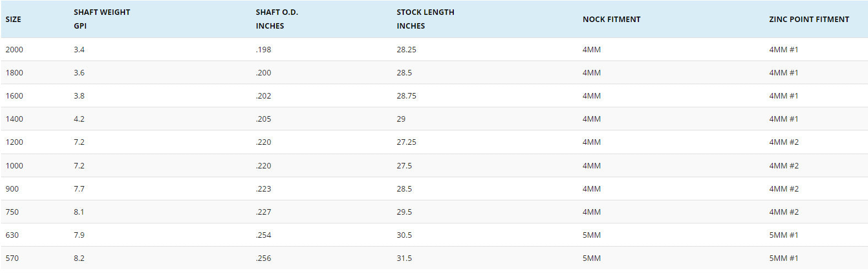This screenshot has height=273, width=868.
Task: Select the size 1400 row label
Action: click(x=14, y=119)
